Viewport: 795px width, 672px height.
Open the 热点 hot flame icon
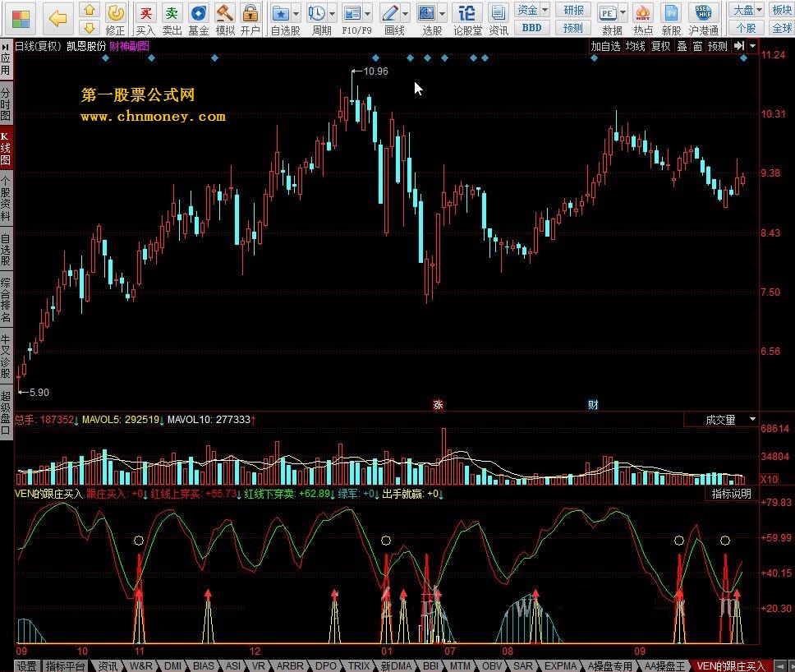(x=643, y=19)
